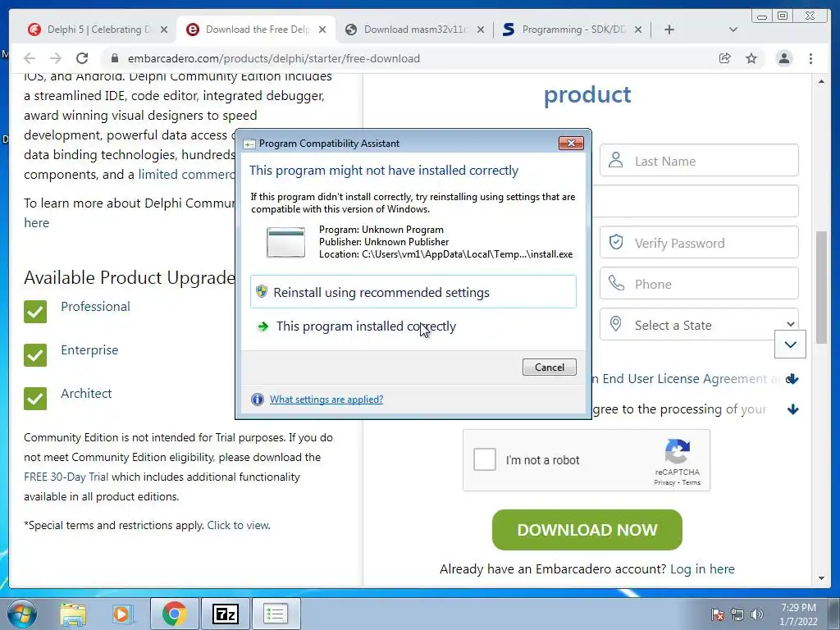Close the Delphi 5 Celebrating tab
The width and height of the screenshot is (840, 630).
click(164, 30)
